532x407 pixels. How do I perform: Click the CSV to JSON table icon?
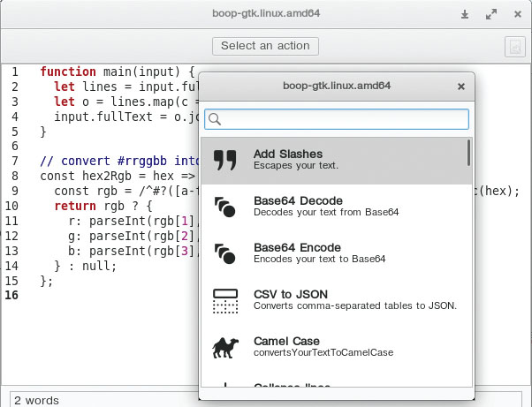pos(225,300)
